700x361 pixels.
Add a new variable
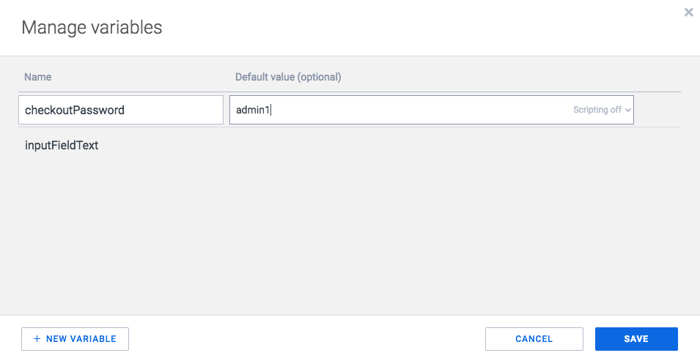pyautogui.click(x=75, y=339)
